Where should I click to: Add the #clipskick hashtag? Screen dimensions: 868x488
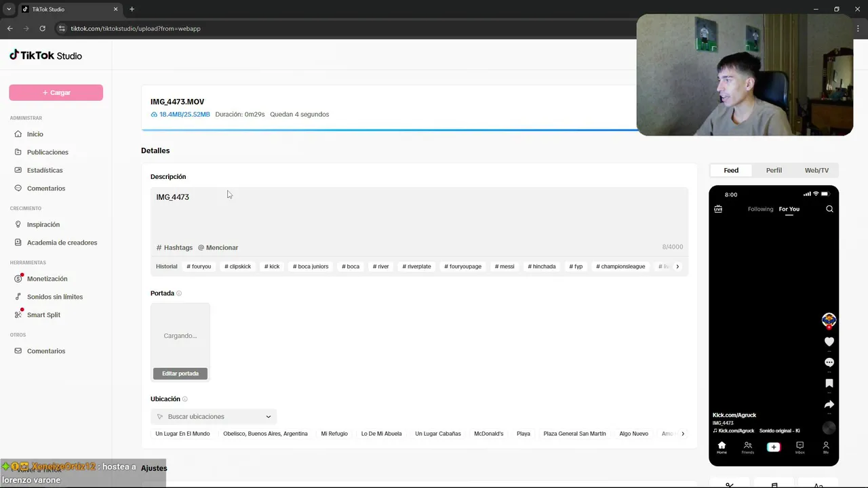tap(237, 266)
